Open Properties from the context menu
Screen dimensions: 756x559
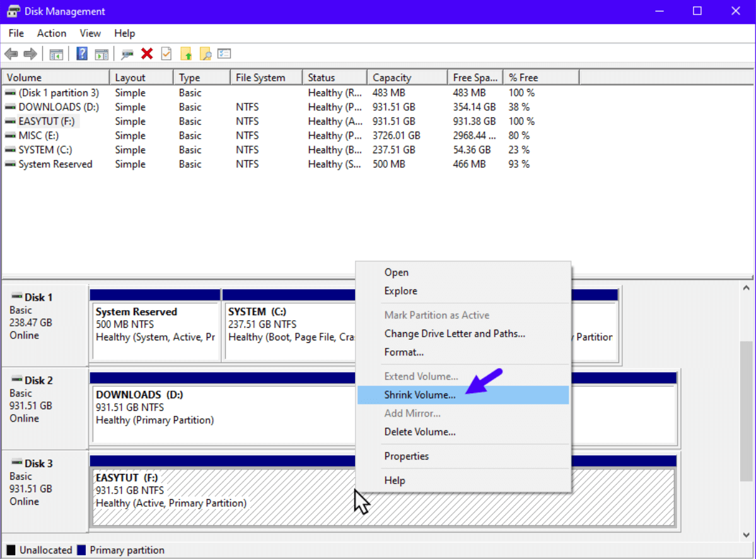pos(406,456)
